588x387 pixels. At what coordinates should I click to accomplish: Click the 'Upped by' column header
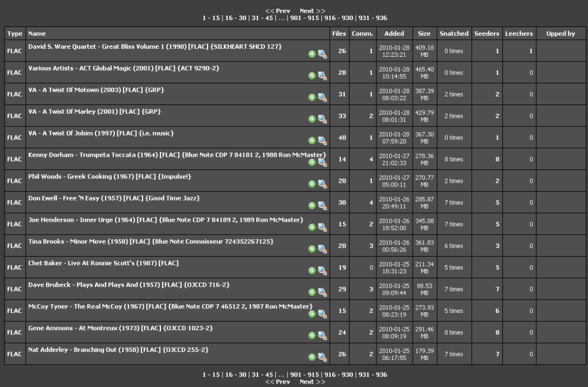(x=560, y=34)
